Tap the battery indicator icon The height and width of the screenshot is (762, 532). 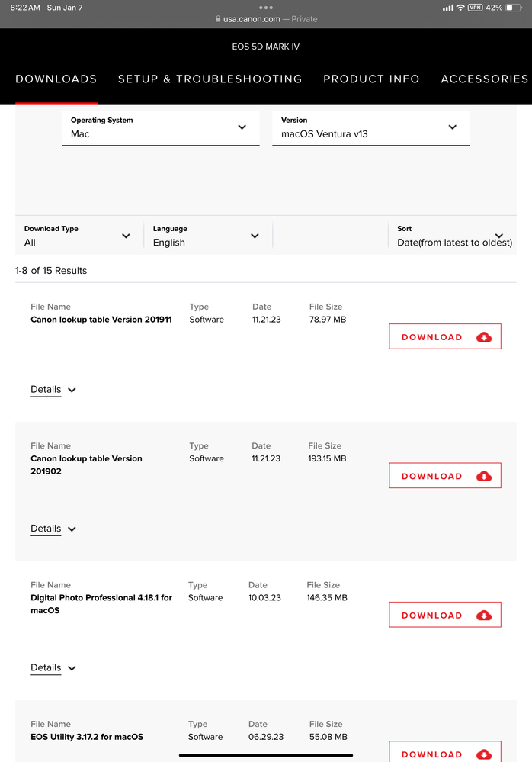pos(514,8)
